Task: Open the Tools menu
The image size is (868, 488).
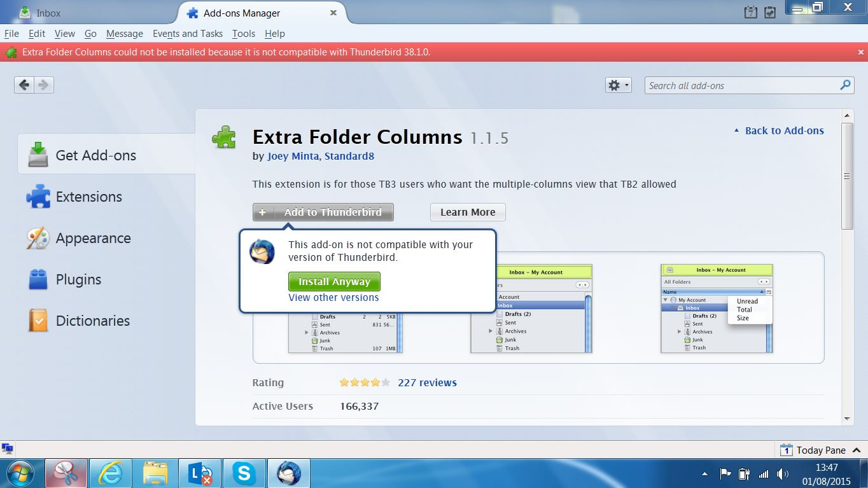Action: coord(244,34)
